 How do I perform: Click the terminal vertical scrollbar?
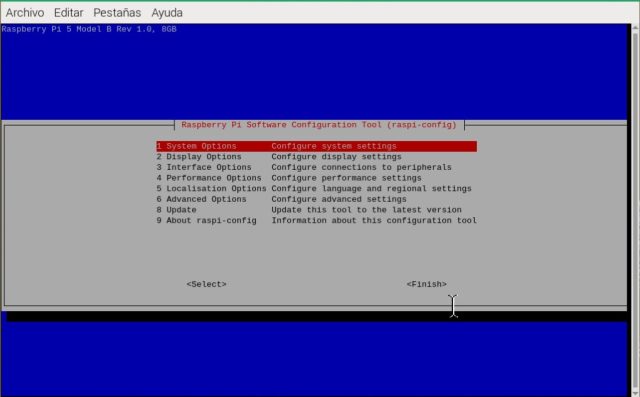point(635,210)
